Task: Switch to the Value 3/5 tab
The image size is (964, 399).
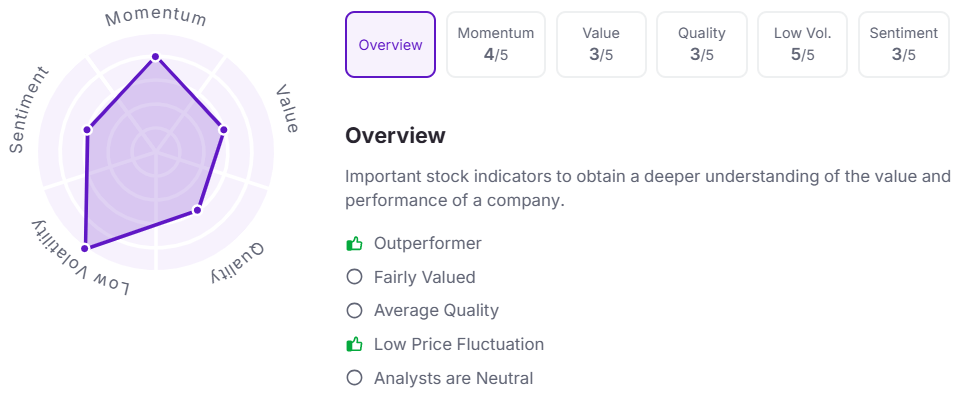Action: (x=601, y=44)
